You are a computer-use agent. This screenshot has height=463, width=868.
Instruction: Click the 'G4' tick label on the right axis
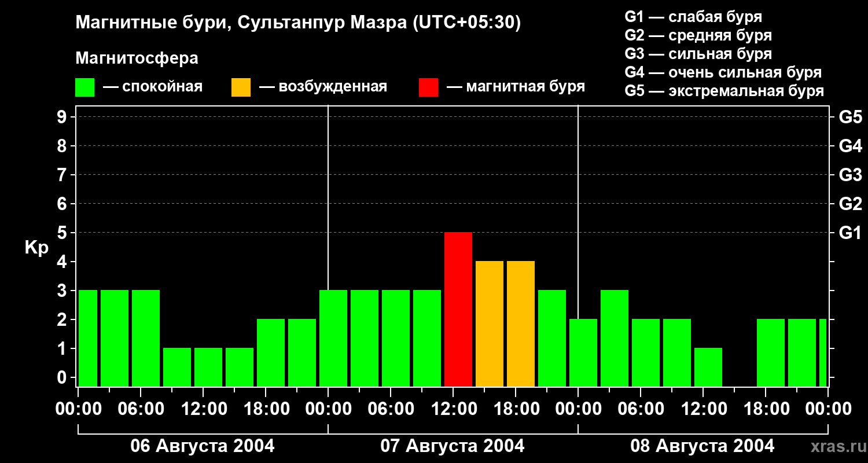tap(850, 146)
